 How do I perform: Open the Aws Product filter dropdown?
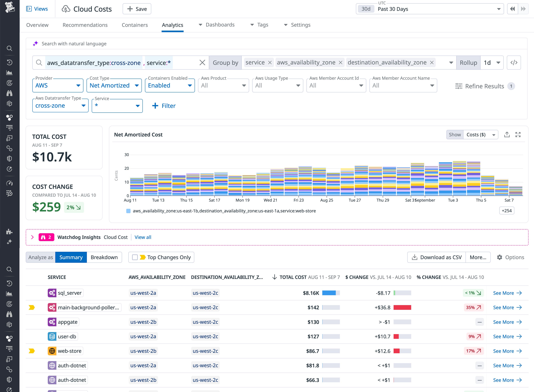pyautogui.click(x=223, y=85)
